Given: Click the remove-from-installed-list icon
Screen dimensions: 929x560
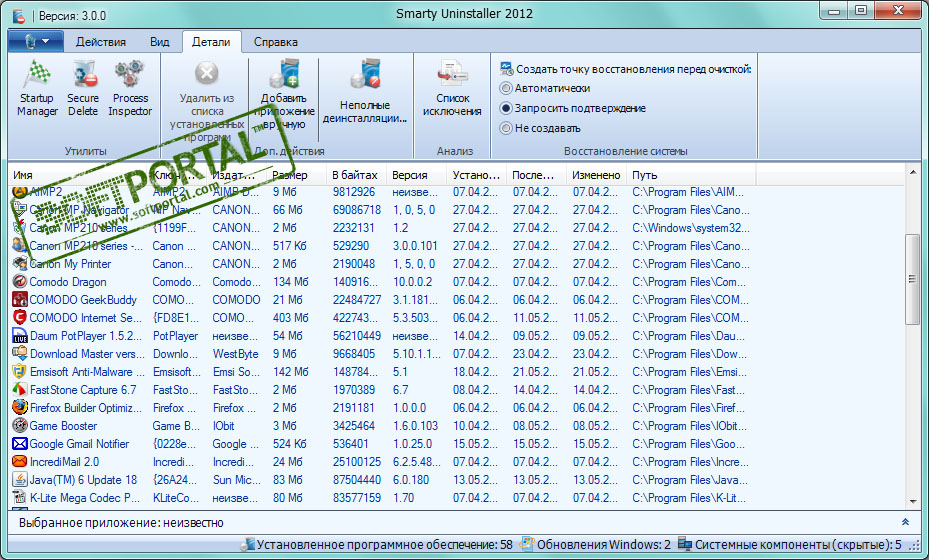Looking at the screenshot, I should click(207, 73).
